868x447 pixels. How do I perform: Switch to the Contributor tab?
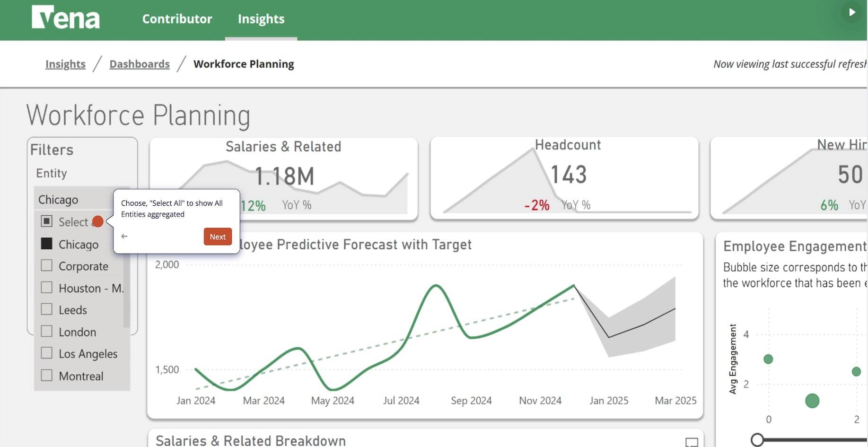coord(177,19)
